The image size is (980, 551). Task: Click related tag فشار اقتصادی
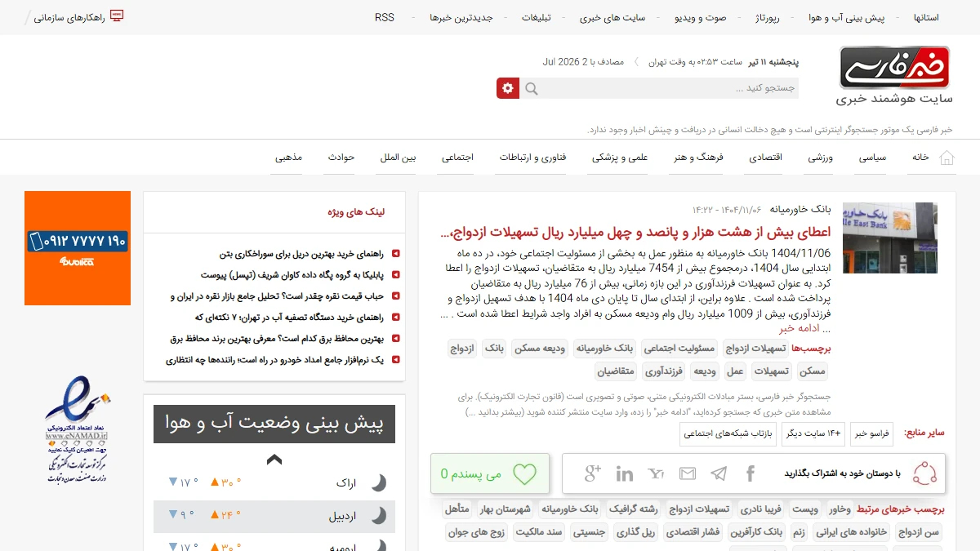pyautogui.click(x=693, y=532)
